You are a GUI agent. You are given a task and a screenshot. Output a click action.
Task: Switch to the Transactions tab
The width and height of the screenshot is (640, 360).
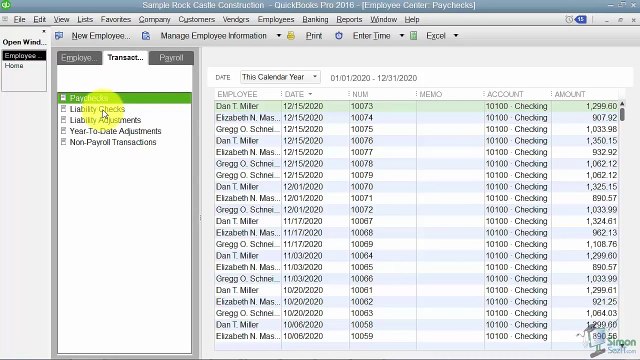tap(125, 58)
